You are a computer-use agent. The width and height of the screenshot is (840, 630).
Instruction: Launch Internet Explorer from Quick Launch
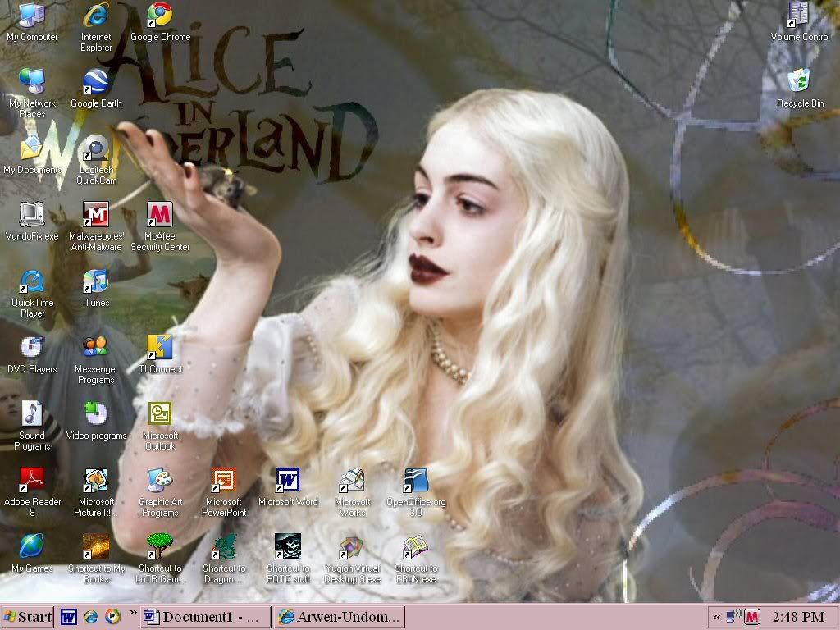point(90,617)
